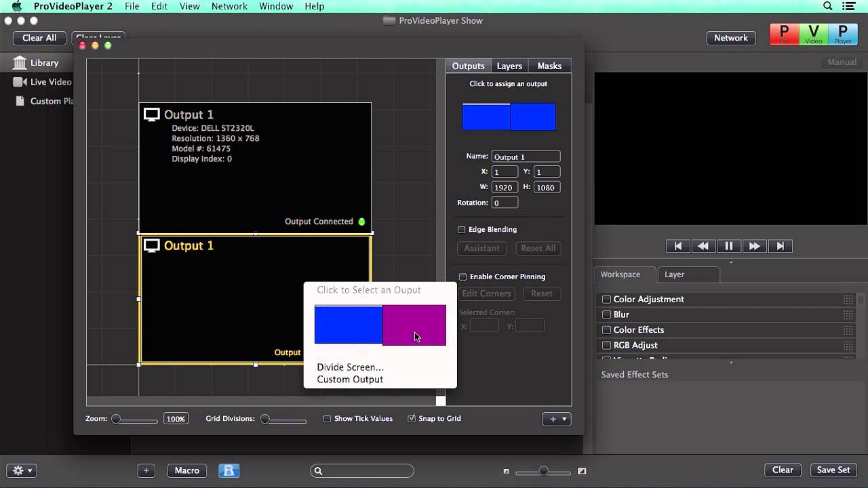Toggle the Blur effect checkbox
868x488 pixels.
[x=607, y=314]
